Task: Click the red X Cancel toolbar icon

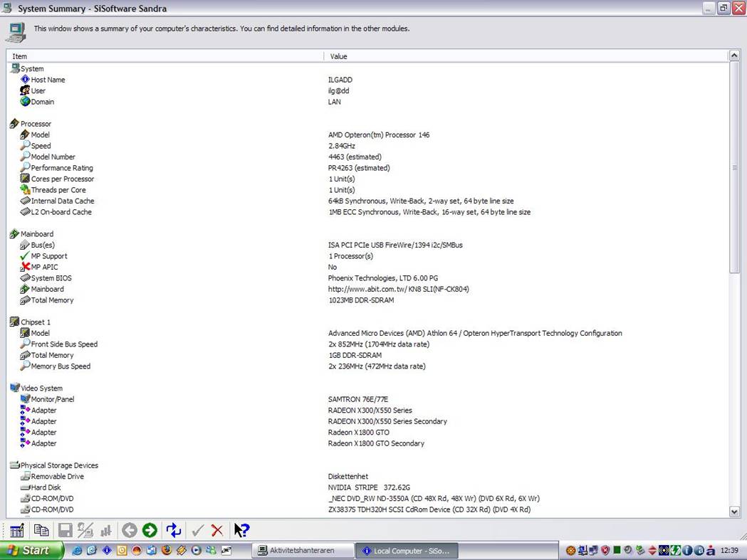Action: 217,530
